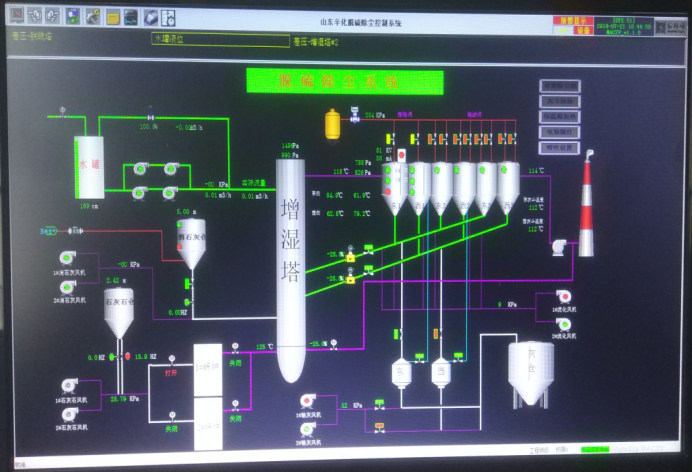This screenshot has width=693, height=473.
Task: Click the red alarm indicator in top right
Action: (568, 17)
